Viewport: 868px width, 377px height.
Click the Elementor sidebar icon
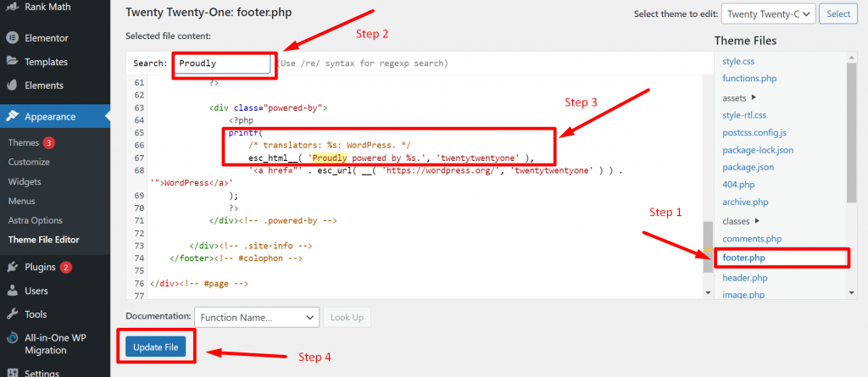point(12,38)
